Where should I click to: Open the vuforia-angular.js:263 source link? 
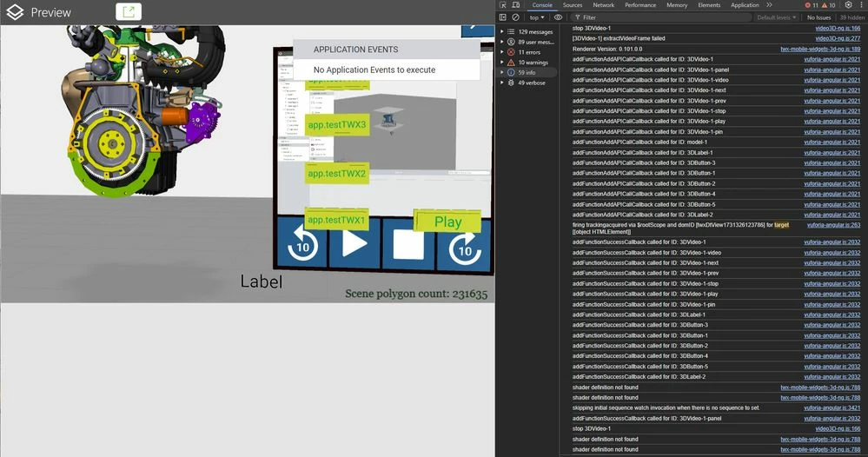pos(833,225)
